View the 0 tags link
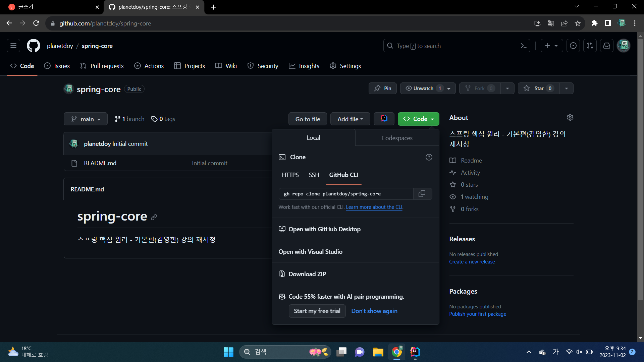644x362 pixels. (163, 119)
